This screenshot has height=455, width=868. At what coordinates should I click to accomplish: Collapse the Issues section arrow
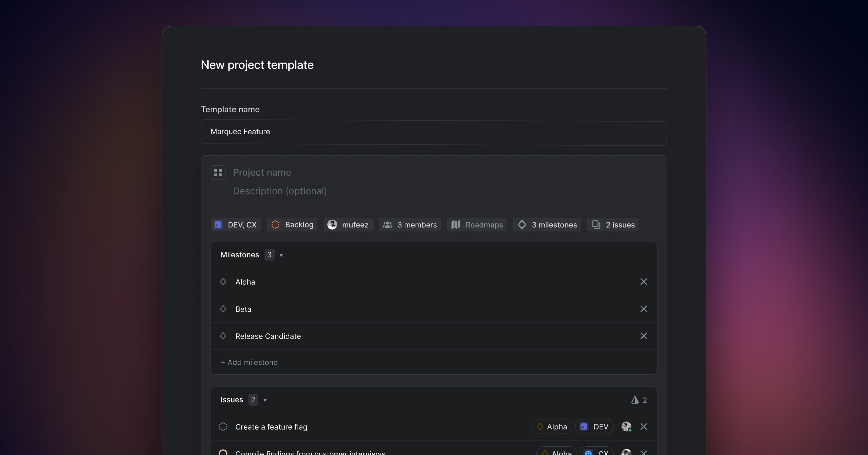265,400
